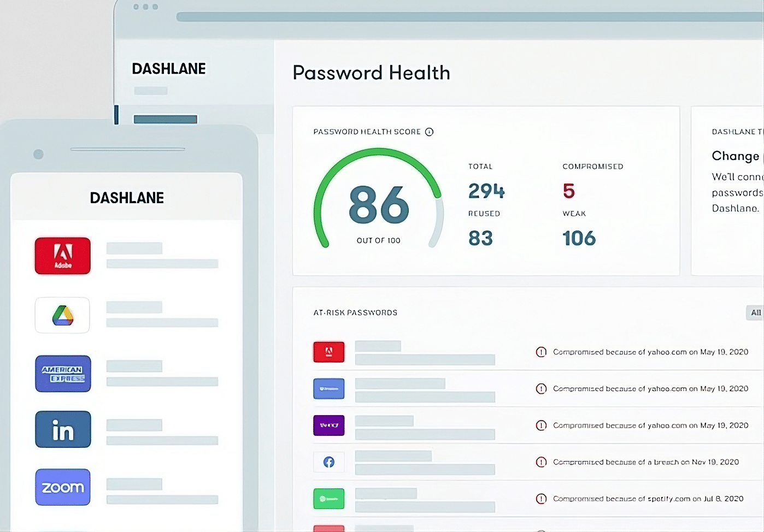Screen dimensions: 764x532
Task: Click the Adobe icon in at-risk list
Action: tap(329, 352)
